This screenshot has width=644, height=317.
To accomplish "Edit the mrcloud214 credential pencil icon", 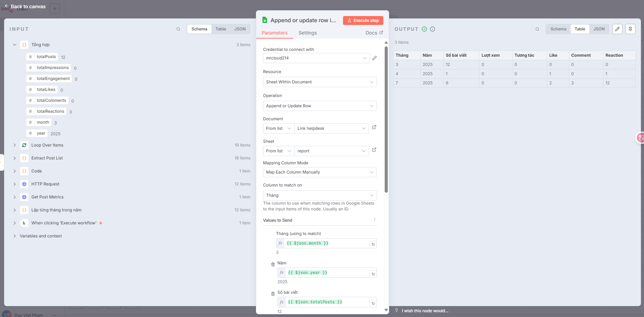I will click(374, 58).
